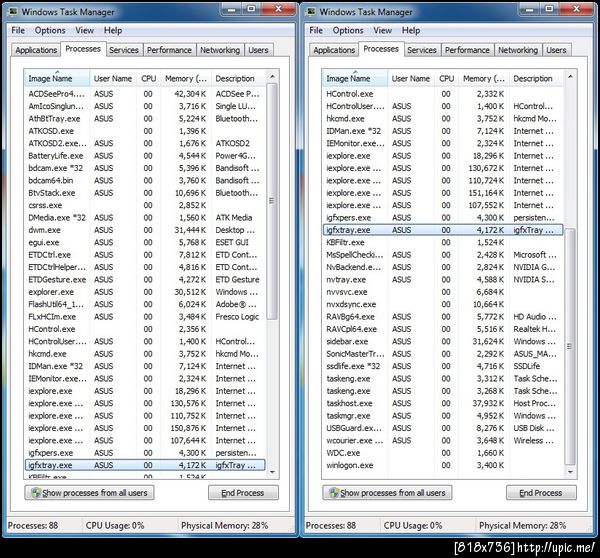Switch to Applications tab in right window

334,50
